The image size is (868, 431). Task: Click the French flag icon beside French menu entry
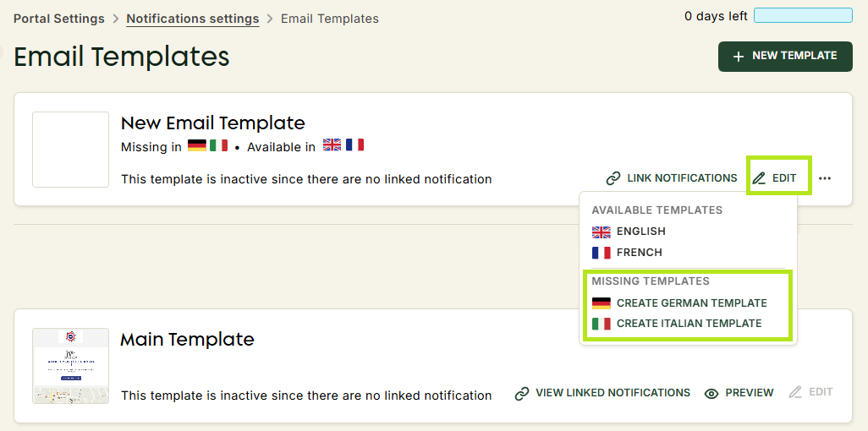click(602, 253)
